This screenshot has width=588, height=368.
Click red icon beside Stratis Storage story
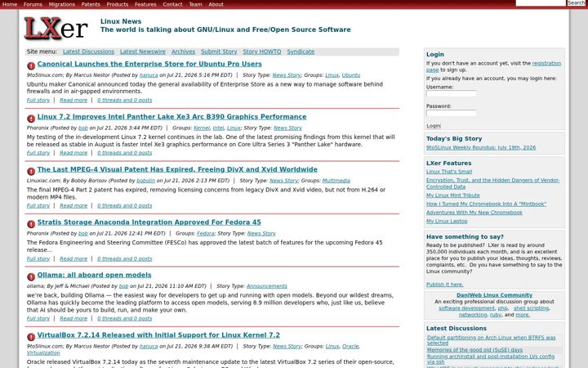[31, 224]
